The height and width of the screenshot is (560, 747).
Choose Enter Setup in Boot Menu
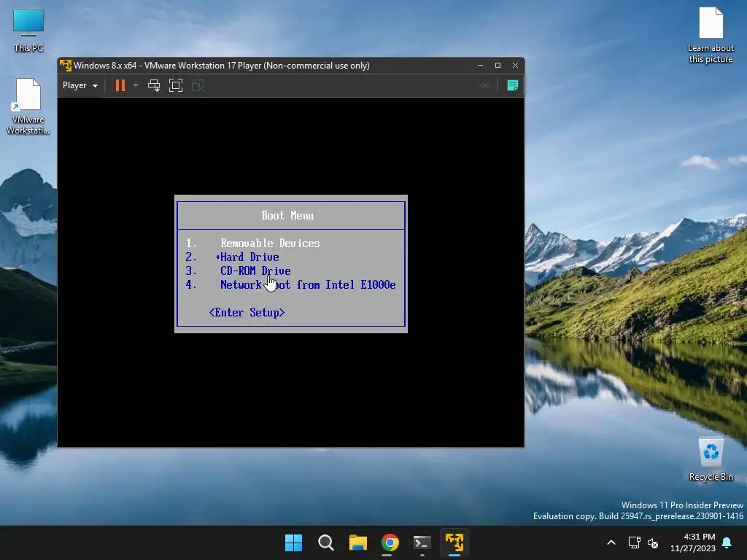coord(247,312)
